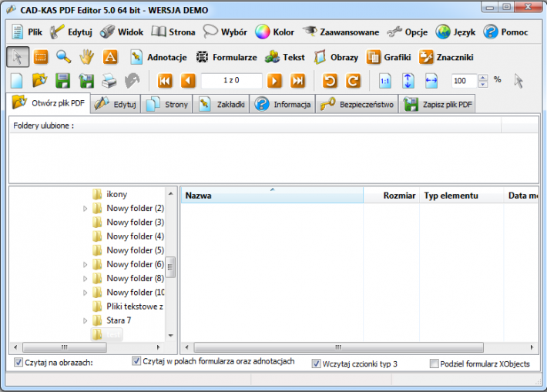This screenshot has height=392, width=547.
Task: Open the Obrazy tools
Action: point(336,57)
